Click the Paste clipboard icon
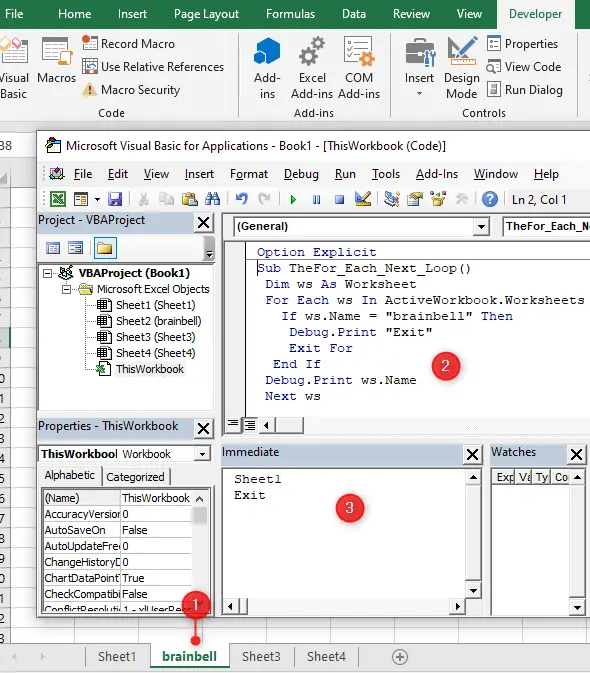 pos(189,199)
